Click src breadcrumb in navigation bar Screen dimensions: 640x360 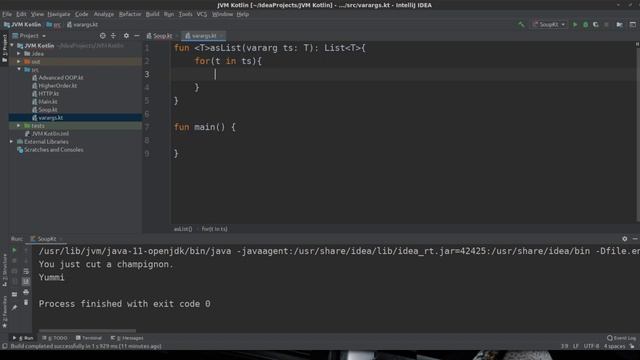[54, 24]
